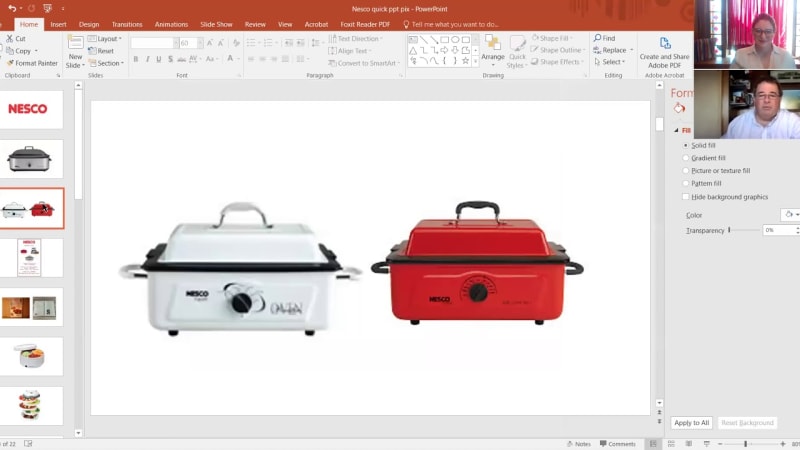The width and height of the screenshot is (800, 450).
Task: Open the Font Color dropdown arrow
Action: point(238,59)
